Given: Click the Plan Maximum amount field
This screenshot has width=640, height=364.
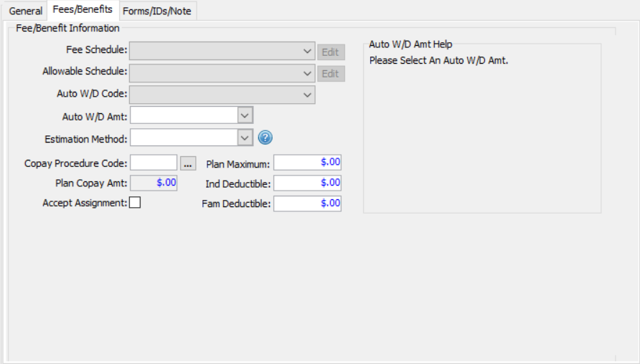Looking at the screenshot, I should [307, 162].
